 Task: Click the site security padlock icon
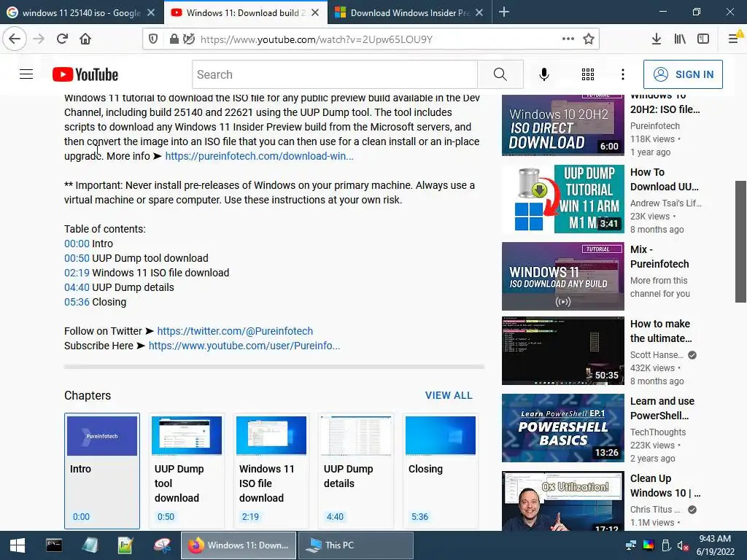(x=174, y=39)
